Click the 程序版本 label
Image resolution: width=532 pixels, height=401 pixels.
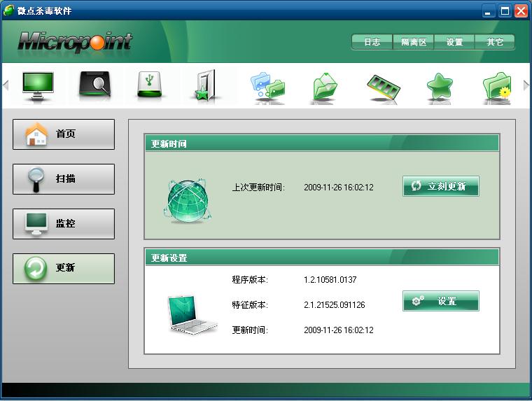(250, 279)
